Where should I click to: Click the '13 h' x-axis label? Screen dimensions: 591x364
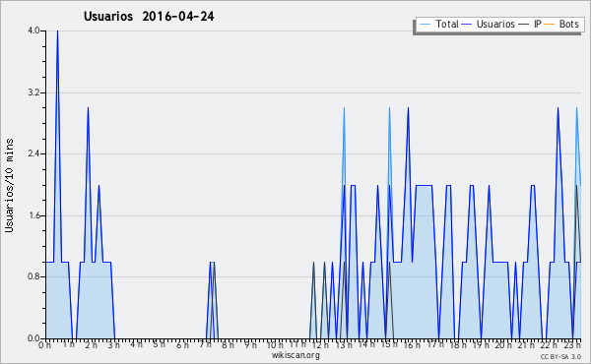(x=344, y=344)
